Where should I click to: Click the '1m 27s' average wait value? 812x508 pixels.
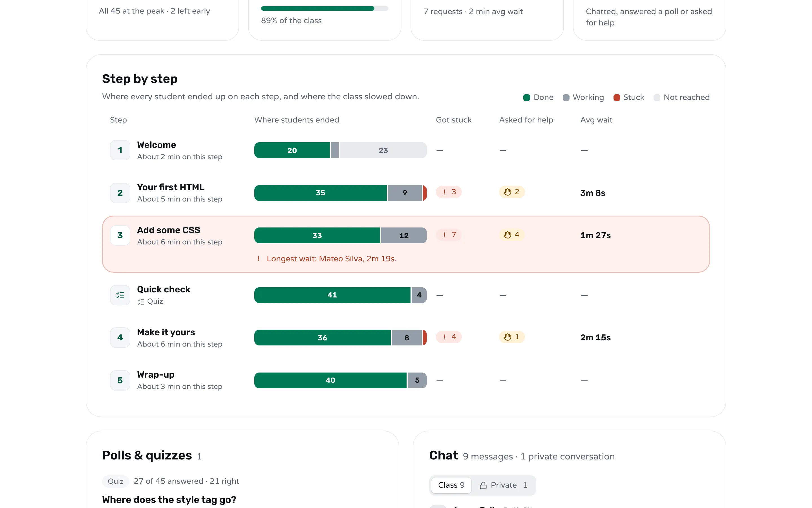(595, 235)
